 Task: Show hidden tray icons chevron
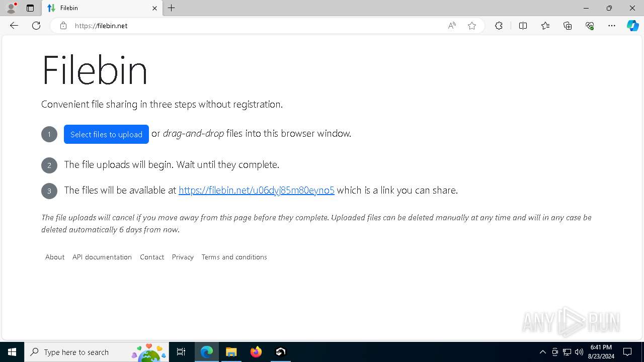point(542,352)
